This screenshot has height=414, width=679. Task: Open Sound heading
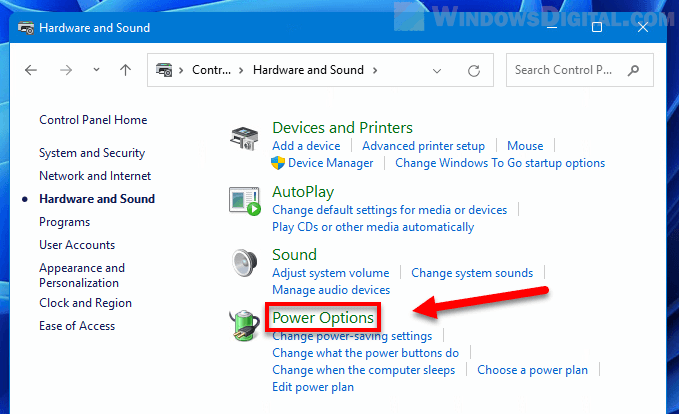coord(294,255)
